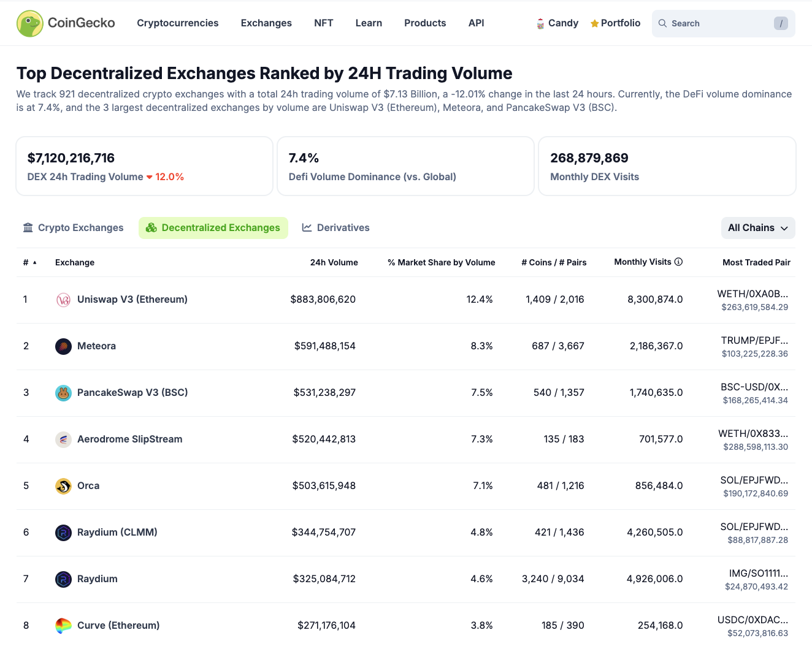Image resolution: width=812 pixels, height=649 pixels.
Task: Go to the Portfolio page
Action: pos(615,23)
